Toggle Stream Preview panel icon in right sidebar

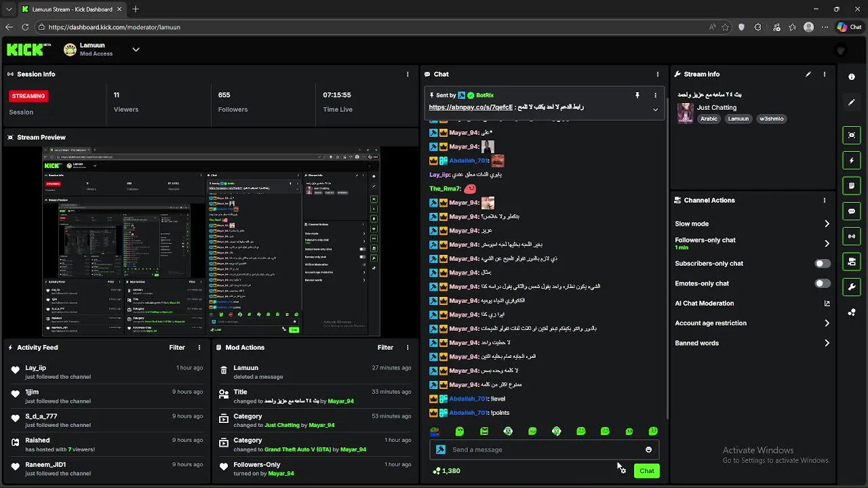(852, 135)
